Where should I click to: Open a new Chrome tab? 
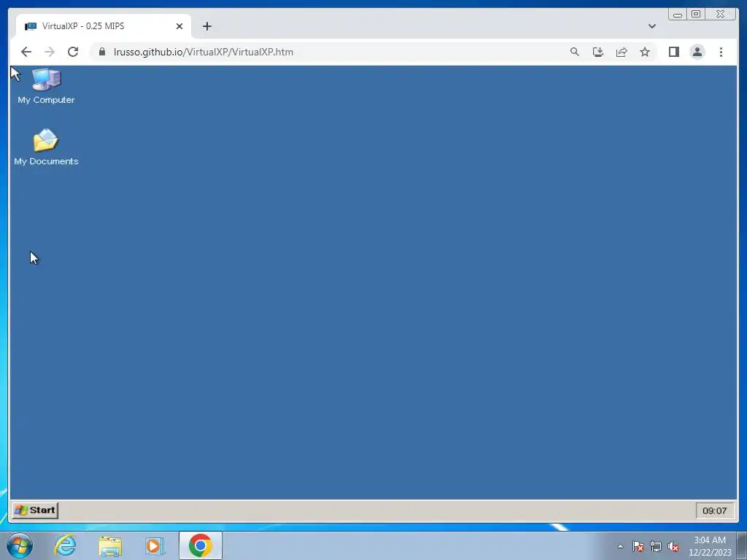pyautogui.click(x=206, y=26)
